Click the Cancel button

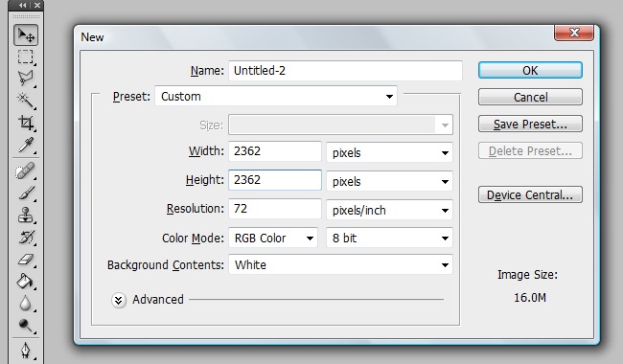(x=530, y=97)
